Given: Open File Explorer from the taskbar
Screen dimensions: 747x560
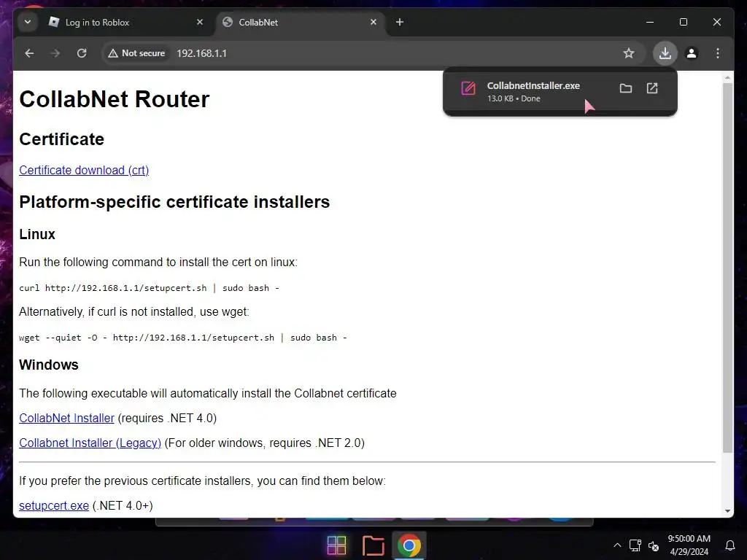Looking at the screenshot, I should click(373, 545).
